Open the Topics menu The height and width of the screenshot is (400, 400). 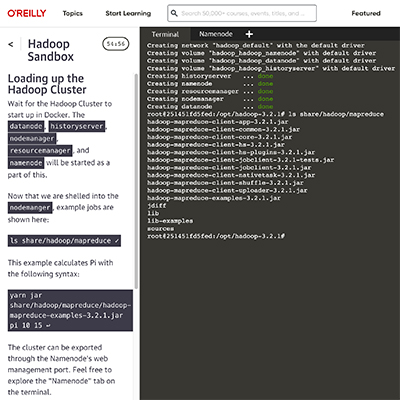(x=73, y=13)
